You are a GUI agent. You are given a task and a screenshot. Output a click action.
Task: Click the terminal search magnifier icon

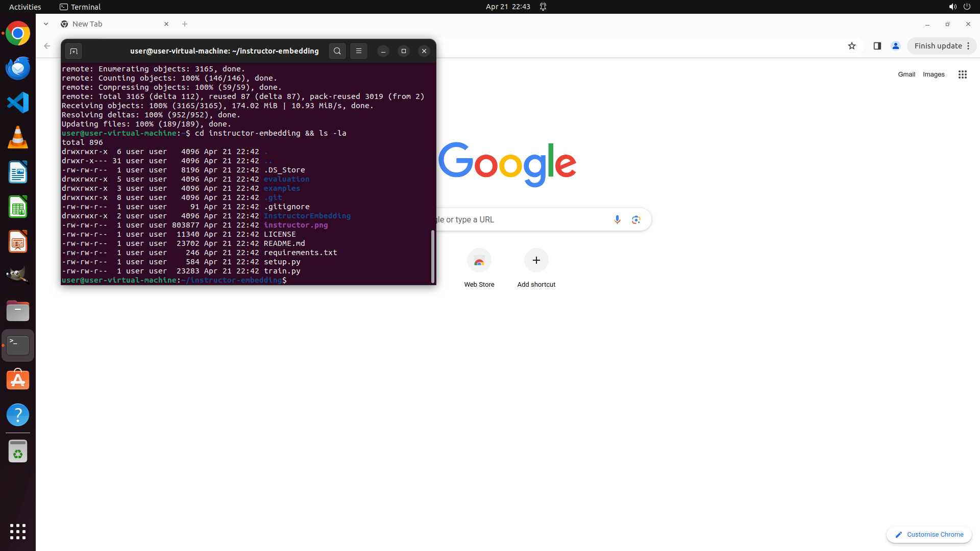(337, 51)
